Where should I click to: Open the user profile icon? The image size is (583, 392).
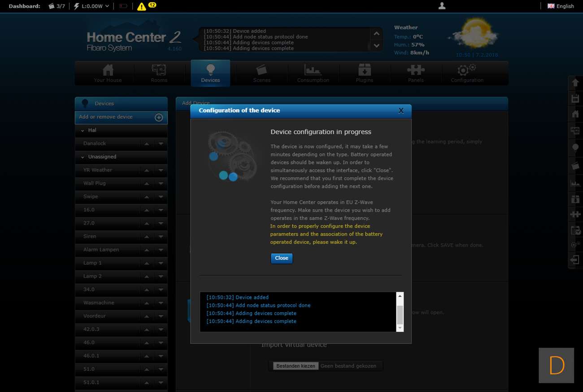click(x=442, y=6)
